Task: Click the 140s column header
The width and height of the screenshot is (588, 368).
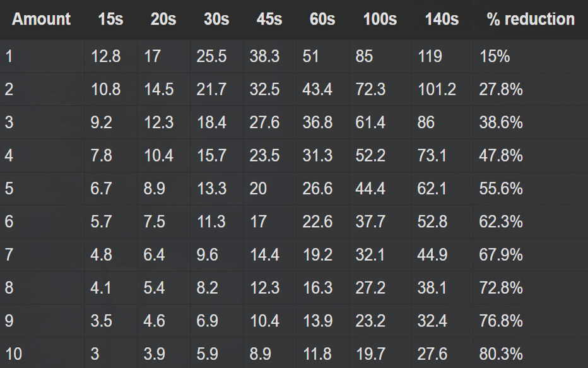Action: click(x=442, y=19)
